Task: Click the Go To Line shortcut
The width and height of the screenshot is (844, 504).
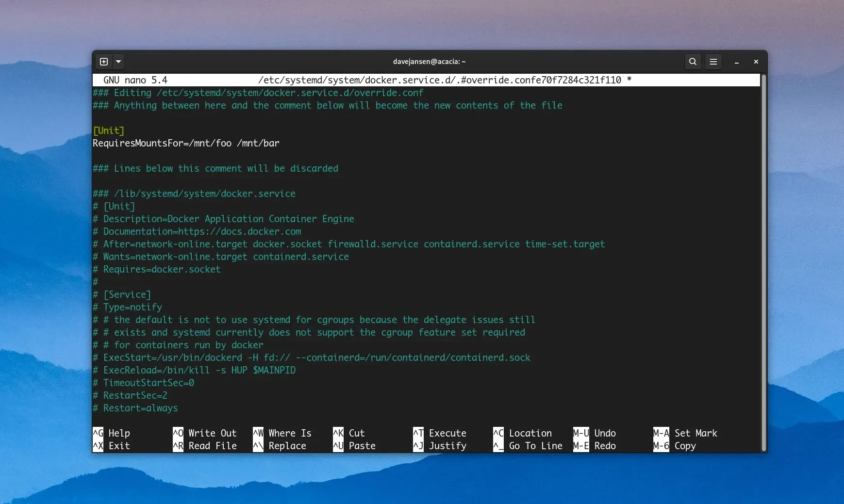Action: pos(535,446)
